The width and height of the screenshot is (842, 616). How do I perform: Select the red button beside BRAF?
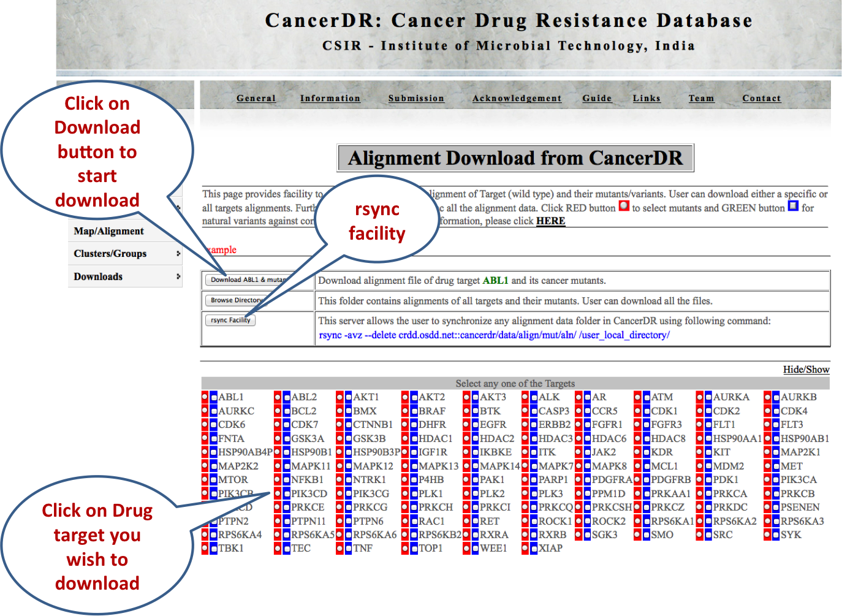pyautogui.click(x=405, y=411)
